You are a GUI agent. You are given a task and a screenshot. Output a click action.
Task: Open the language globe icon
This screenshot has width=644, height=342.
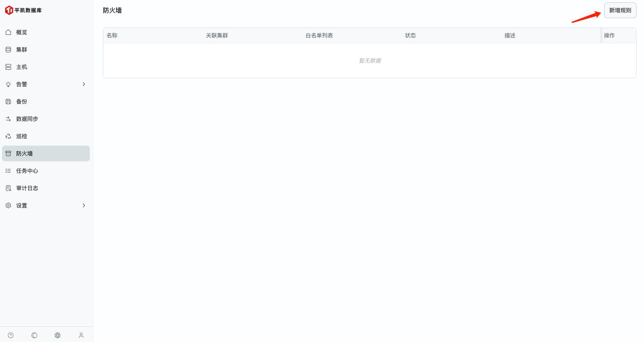tap(58, 335)
